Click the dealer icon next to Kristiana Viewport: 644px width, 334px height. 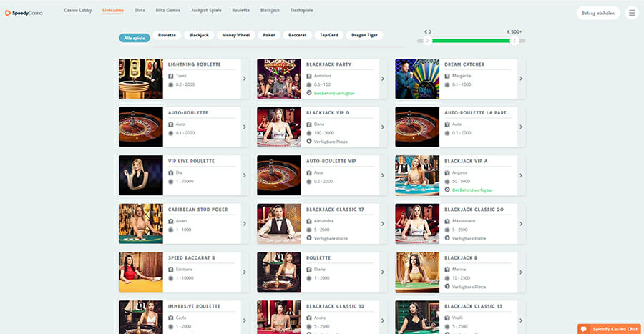click(171, 270)
